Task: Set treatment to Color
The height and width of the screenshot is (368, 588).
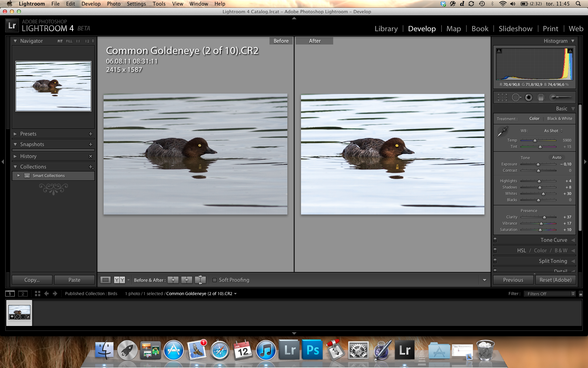Action: coord(534,118)
